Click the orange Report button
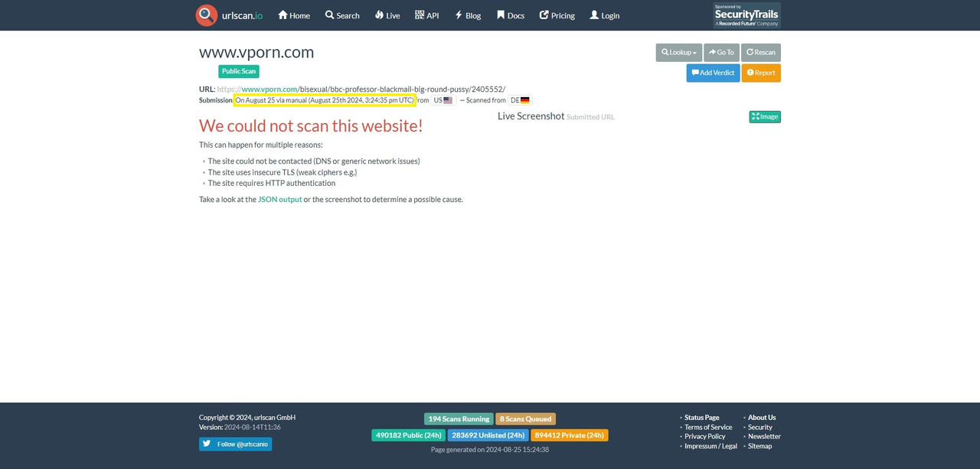 pyautogui.click(x=761, y=73)
